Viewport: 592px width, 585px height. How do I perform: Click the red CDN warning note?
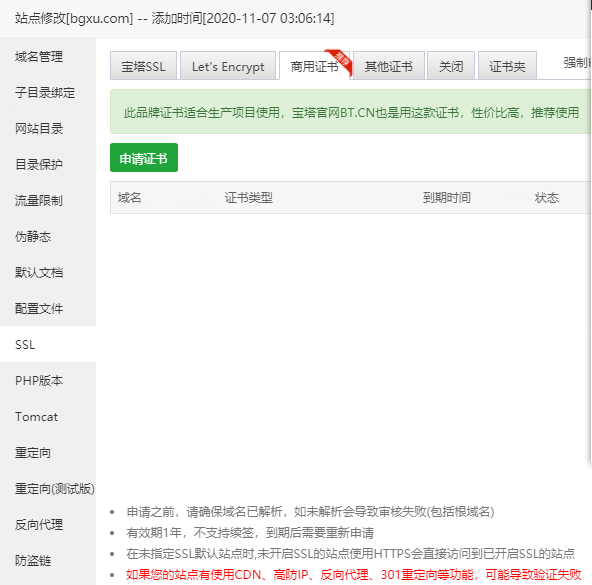click(x=353, y=574)
